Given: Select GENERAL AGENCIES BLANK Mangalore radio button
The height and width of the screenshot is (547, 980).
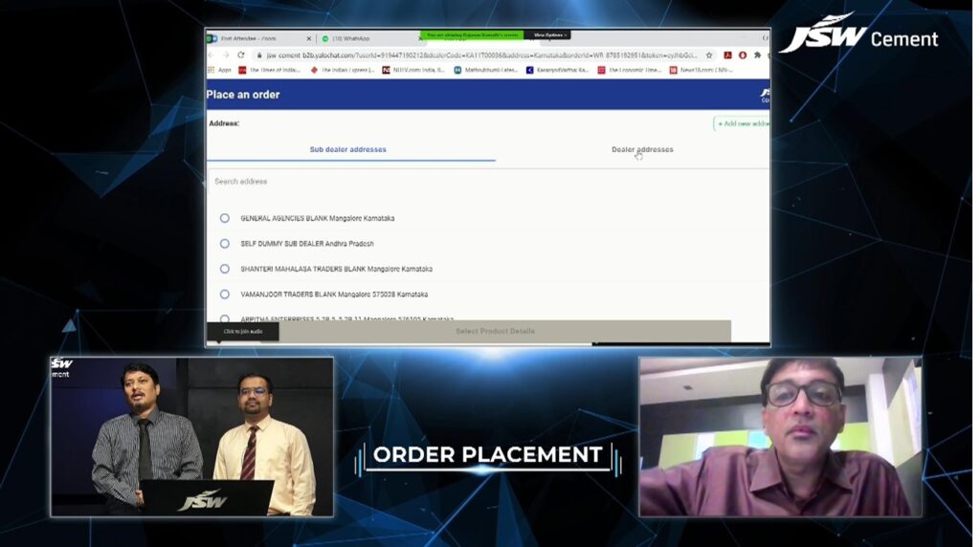Looking at the screenshot, I should point(224,218).
